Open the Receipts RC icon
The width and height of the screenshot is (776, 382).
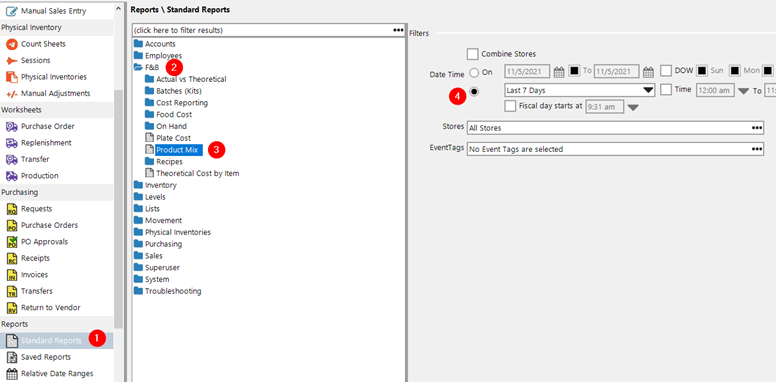(12, 258)
